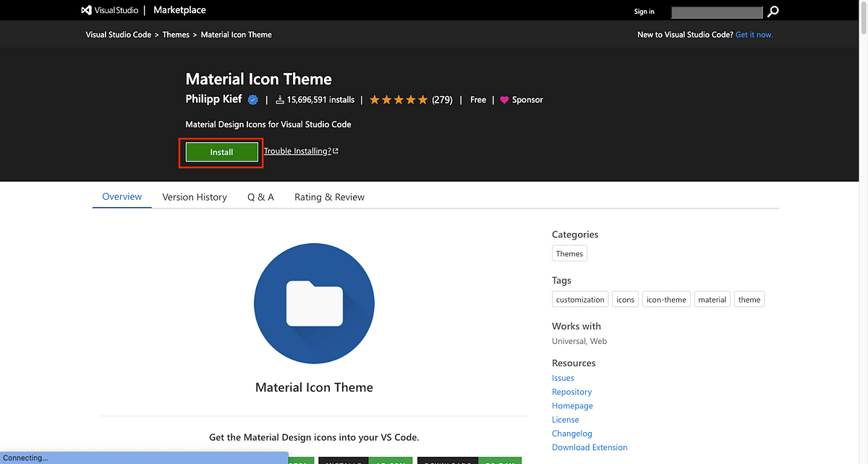The height and width of the screenshot is (464, 868).
Task: Click the Themes category tag
Action: (x=569, y=253)
